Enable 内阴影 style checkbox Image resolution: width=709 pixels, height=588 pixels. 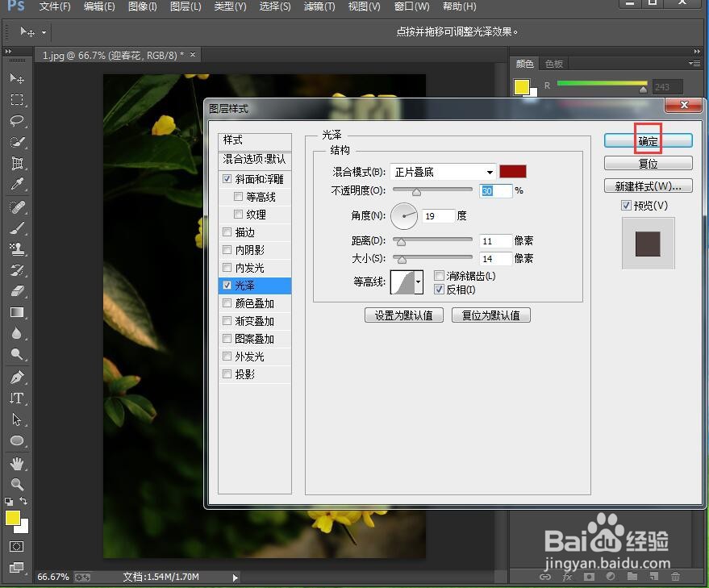point(227,250)
